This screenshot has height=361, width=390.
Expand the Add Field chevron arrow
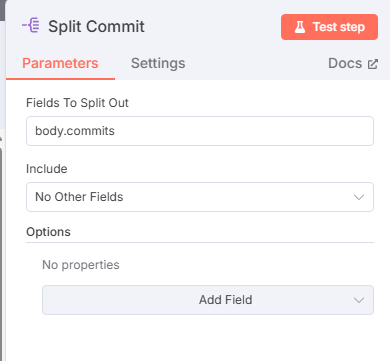[x=359, y=300]
